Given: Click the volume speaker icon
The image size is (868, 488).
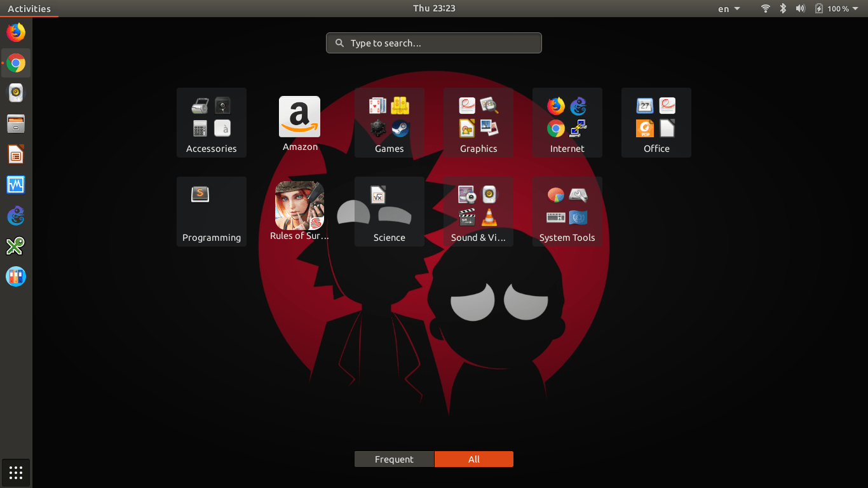Looking at the screenshot, I should point(801,8).
